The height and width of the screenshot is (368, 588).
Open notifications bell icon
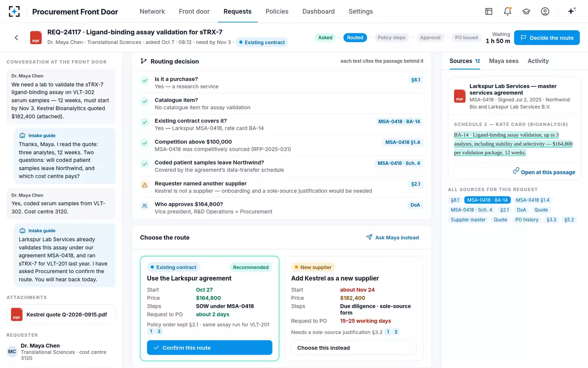coord(508,11)
